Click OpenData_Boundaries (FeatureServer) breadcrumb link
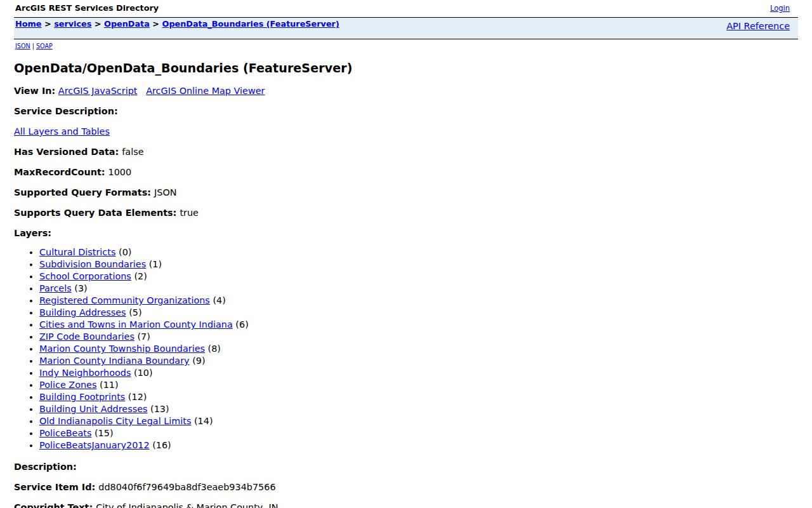 pyautogui.click(x=251, y=24)
